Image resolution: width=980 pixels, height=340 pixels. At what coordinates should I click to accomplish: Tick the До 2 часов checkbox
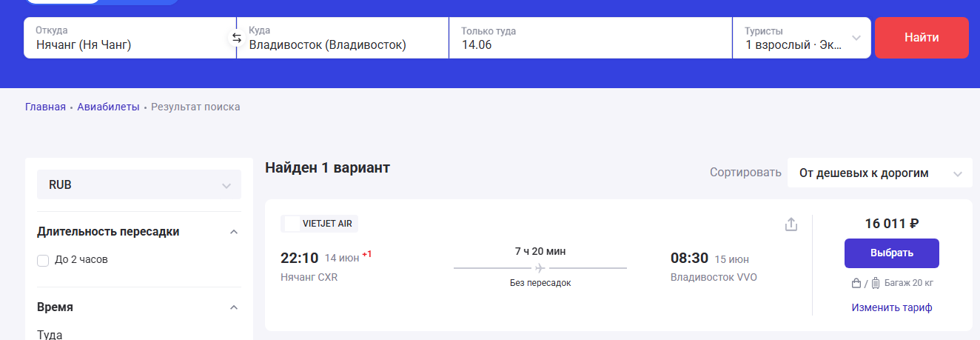(43, 260)
